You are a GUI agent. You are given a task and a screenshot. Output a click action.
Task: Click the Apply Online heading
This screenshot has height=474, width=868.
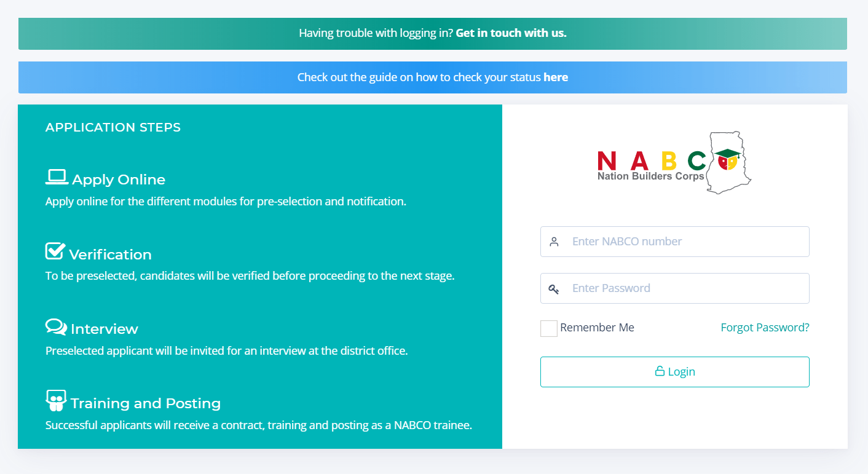(119, 180)
